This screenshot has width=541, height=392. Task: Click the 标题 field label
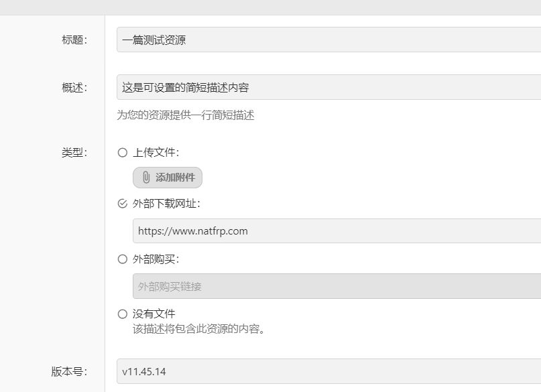[74, 40]
